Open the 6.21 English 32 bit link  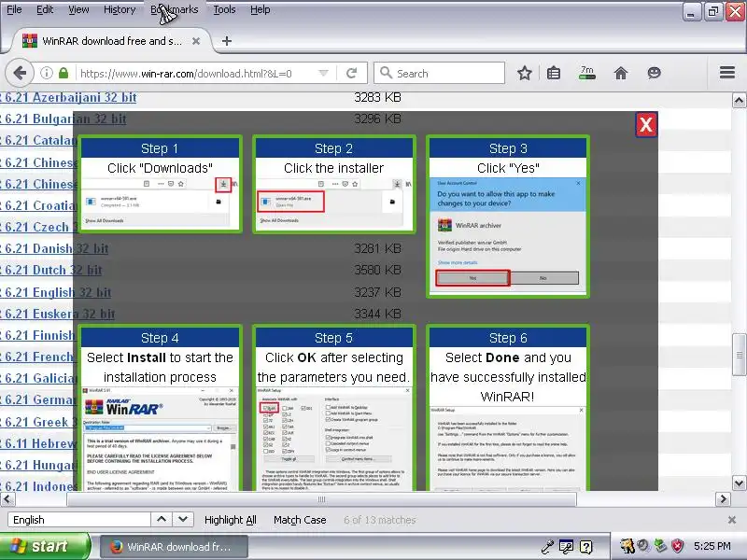coord(55,292)
